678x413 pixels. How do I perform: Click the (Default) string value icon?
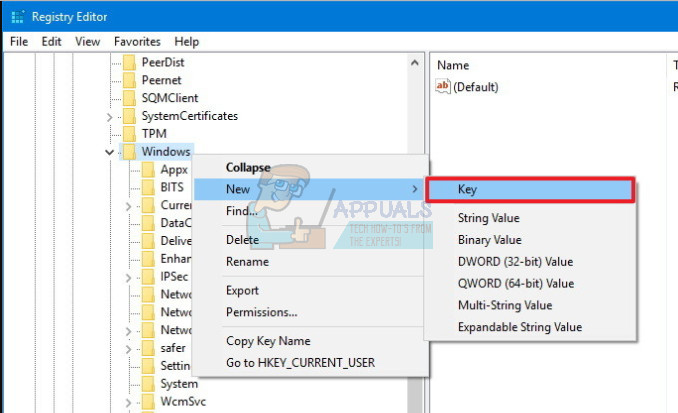point(443,86)
